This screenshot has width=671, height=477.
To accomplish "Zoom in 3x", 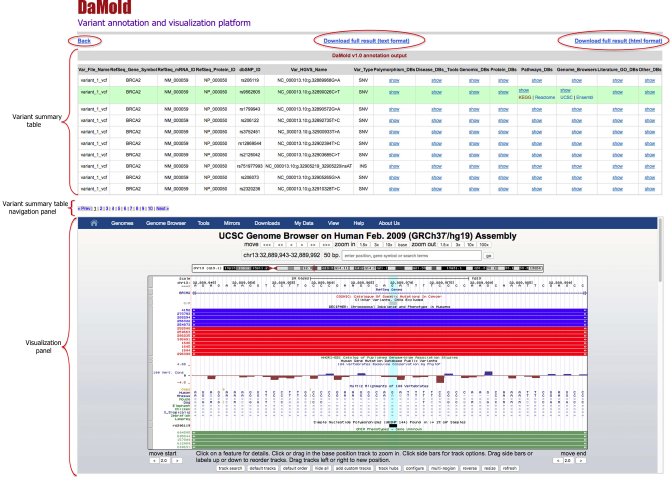I will 377,245.
